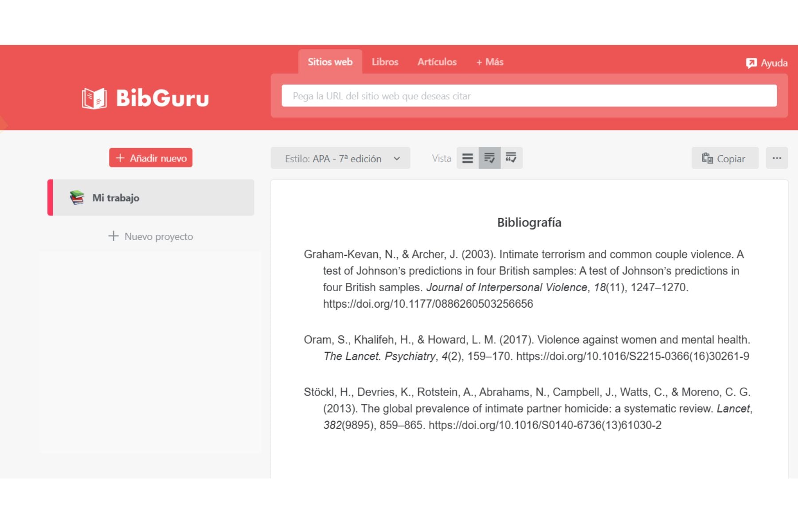
Task: Open Ayuda help chat
Action: click(x=767, y=63)
